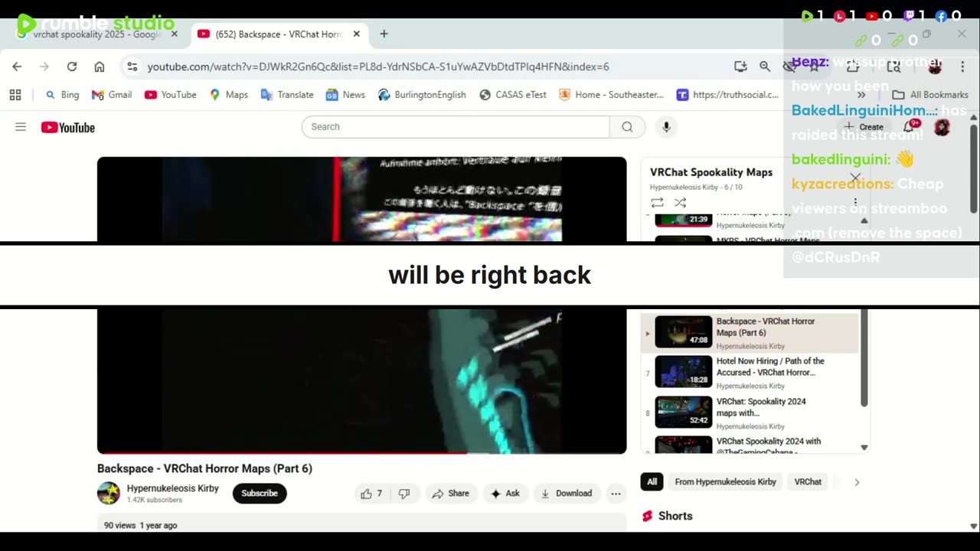The height and width of the screenshot is (551, 980).
Task: Play Backspace - VRChat Horror Maps (Part 6) thumbnail
Action: point(684,332)
